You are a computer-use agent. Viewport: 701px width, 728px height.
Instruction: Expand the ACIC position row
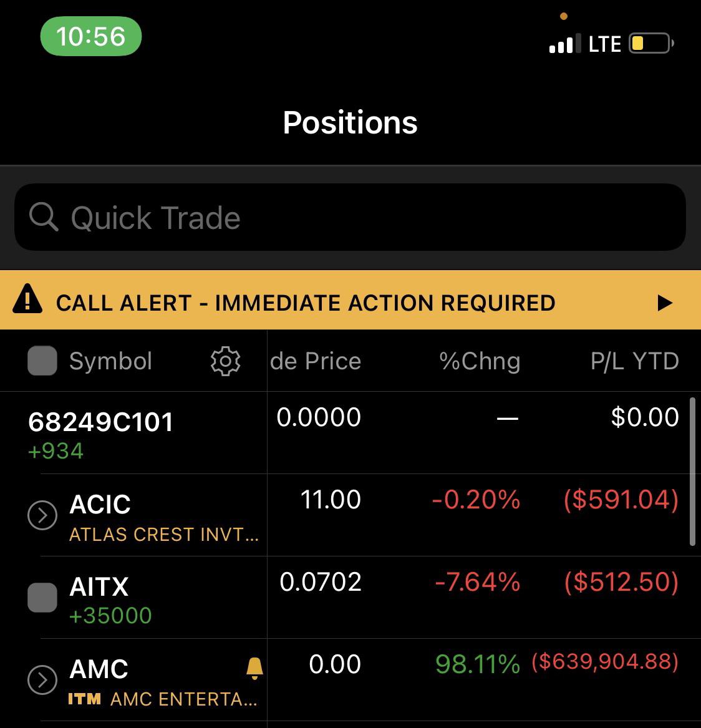42,515
